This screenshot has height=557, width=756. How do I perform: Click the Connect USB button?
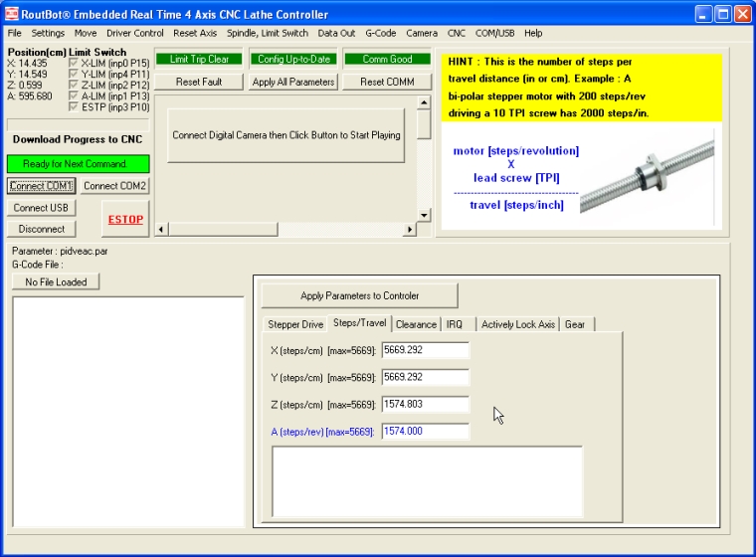pos(41,208)
